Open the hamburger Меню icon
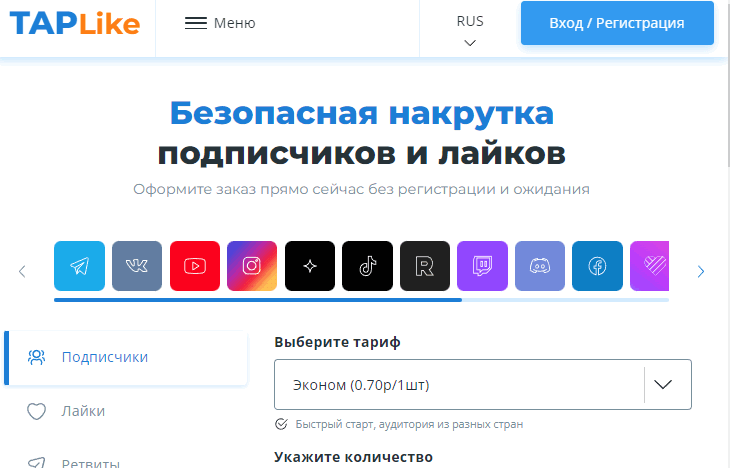730x468 pixels. [x=196, y=23]
